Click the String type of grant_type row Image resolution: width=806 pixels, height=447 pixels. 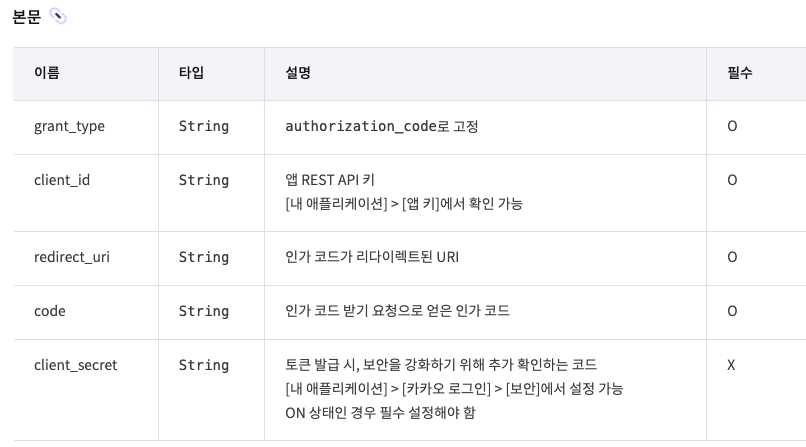click(x=203, y=126)
